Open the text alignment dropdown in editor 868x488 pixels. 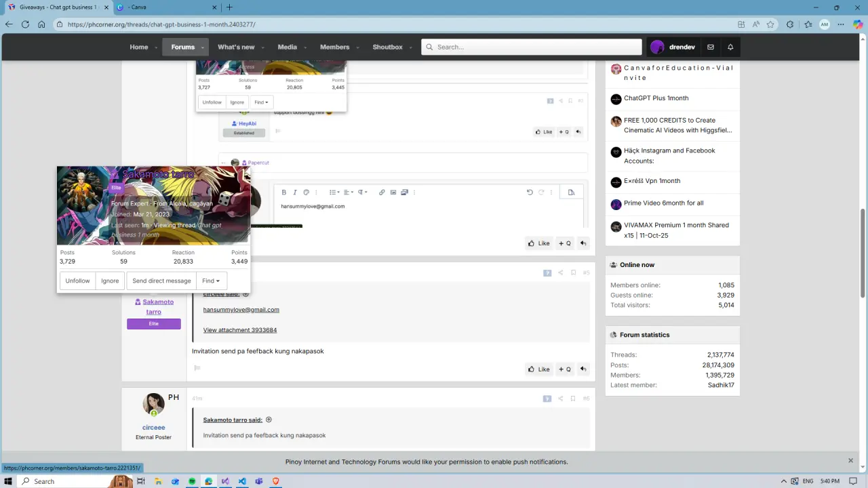pos(347,192)
